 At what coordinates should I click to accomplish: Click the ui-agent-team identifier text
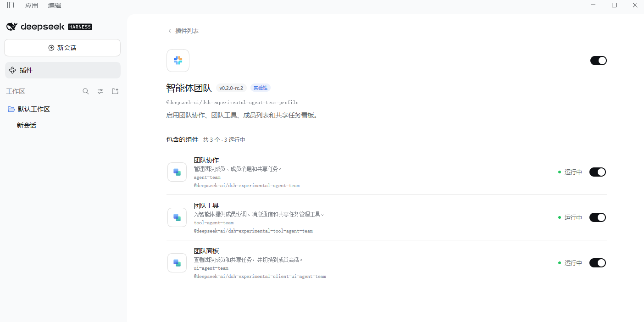211,268
